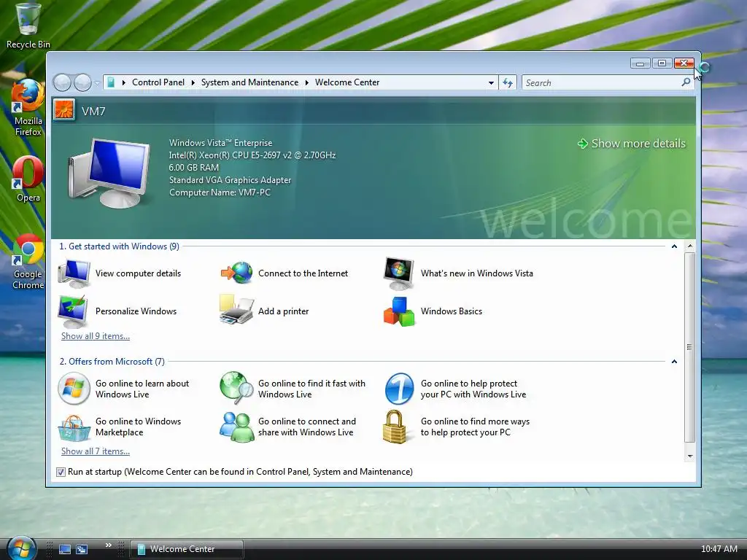Open What's new in Windows Vista icon
The image size is (747, 560).
398,273
